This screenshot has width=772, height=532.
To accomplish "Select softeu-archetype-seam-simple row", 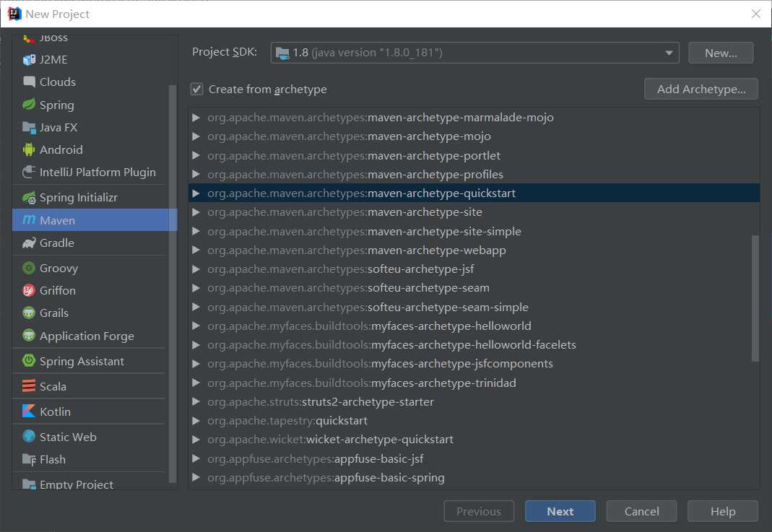I will click(474, 307).
